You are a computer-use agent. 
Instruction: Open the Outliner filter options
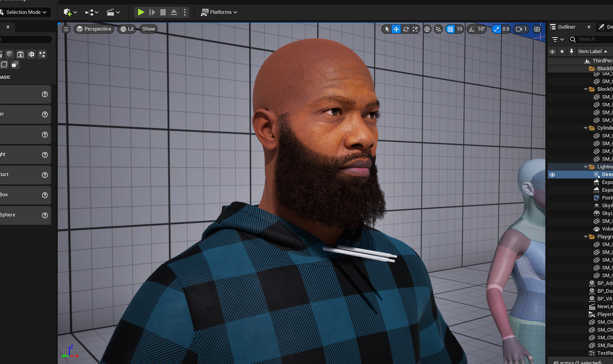coord(558,39)
